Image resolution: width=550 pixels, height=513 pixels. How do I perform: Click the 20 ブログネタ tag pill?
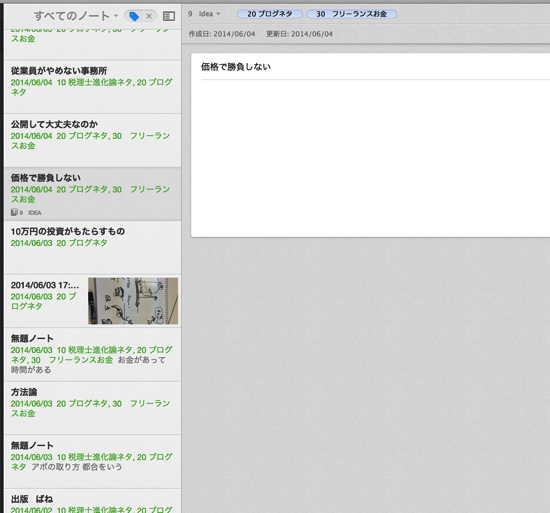[270, 14]
